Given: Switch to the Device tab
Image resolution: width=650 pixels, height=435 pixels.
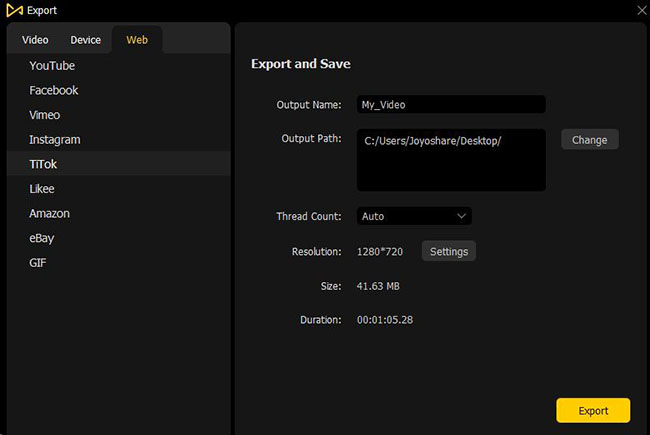Looking at the screenshot, I should 85,40.
